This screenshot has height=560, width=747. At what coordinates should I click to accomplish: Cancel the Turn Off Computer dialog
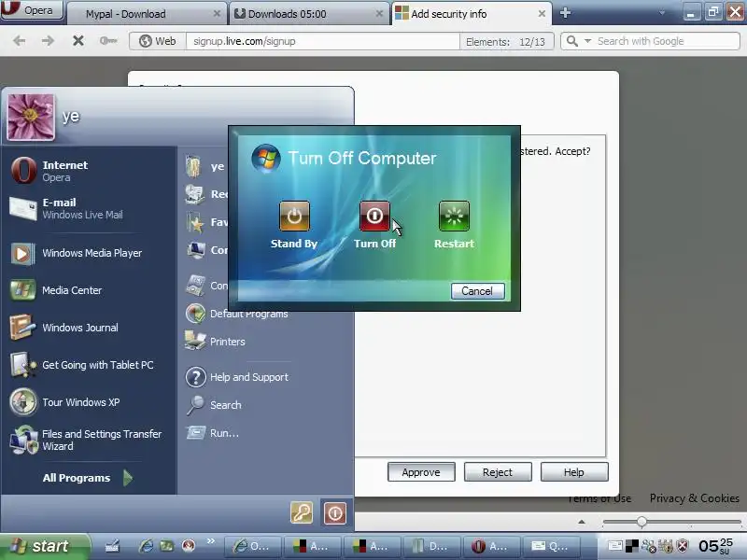(477, 291)
